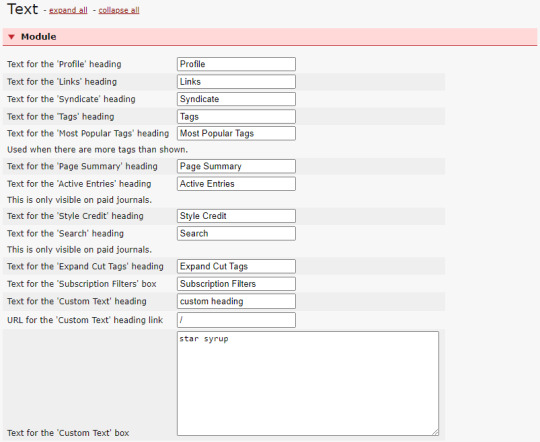Click the note 'Used when there are more tags than shown.'

97,150
